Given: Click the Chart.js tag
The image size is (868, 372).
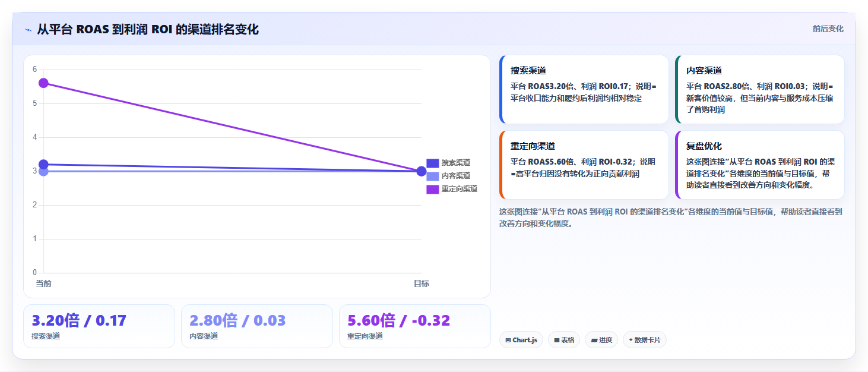Looking at the screenshot, I should (x=521, y=340).
